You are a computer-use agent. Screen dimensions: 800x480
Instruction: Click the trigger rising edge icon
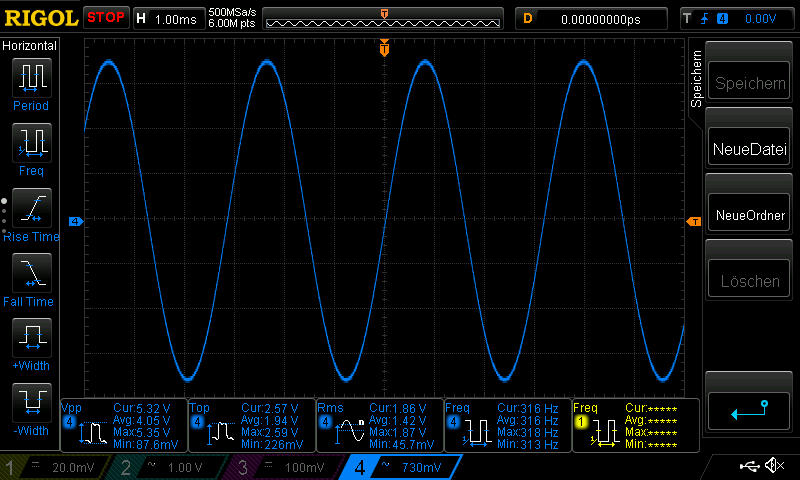(705, 19)
